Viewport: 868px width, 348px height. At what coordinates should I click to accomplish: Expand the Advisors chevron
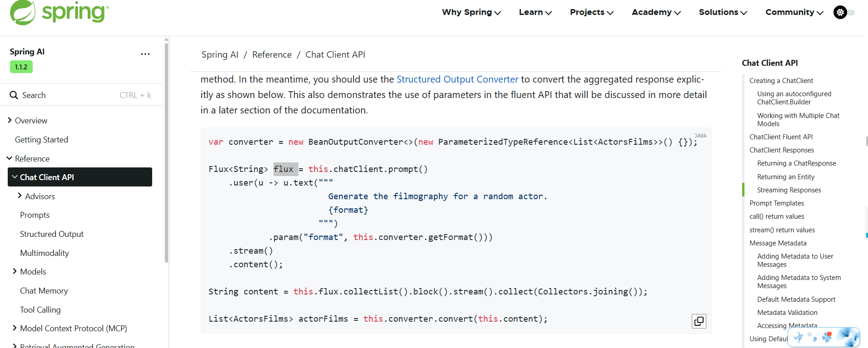click(x=20, y=196)
